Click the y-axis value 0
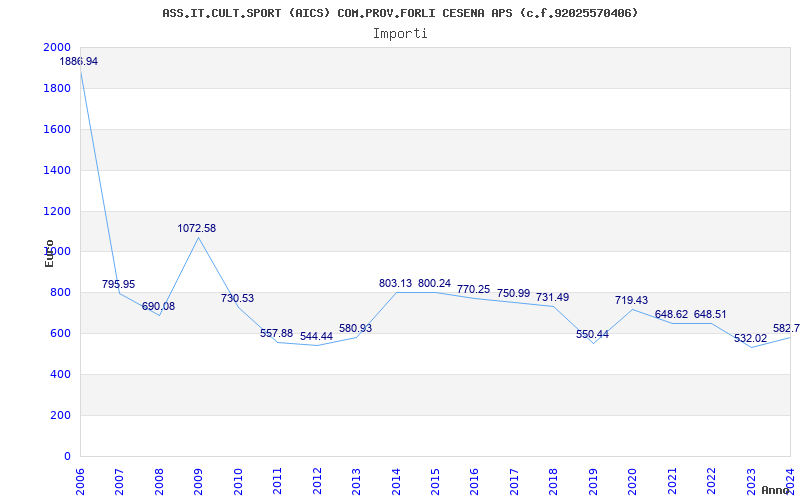The width and height of the screenshot is (800, 500). click(x=67, y=457)
